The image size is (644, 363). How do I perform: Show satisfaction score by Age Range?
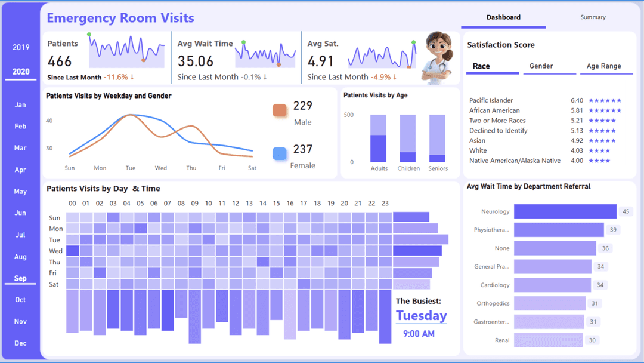pos(603,66)
